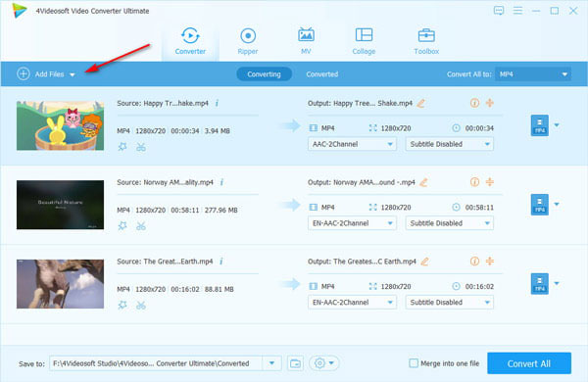The height and width of the screenshot is (382, 588).
Task: Open the AAC-2Channel audio track dropdown
Action: (x=352, y=144)
